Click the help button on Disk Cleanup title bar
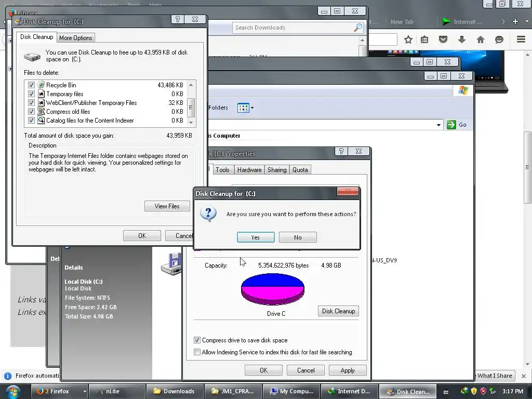 tap(178, 19)
